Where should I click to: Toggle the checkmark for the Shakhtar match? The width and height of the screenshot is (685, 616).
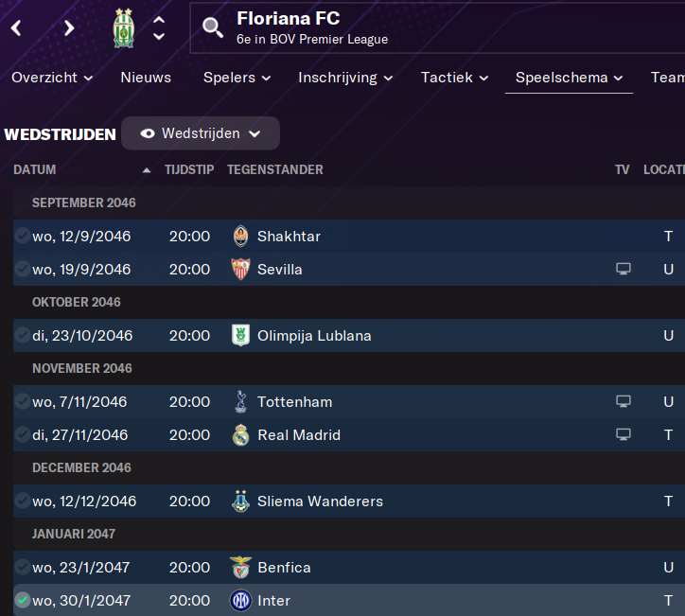click(x=23, y=237)
